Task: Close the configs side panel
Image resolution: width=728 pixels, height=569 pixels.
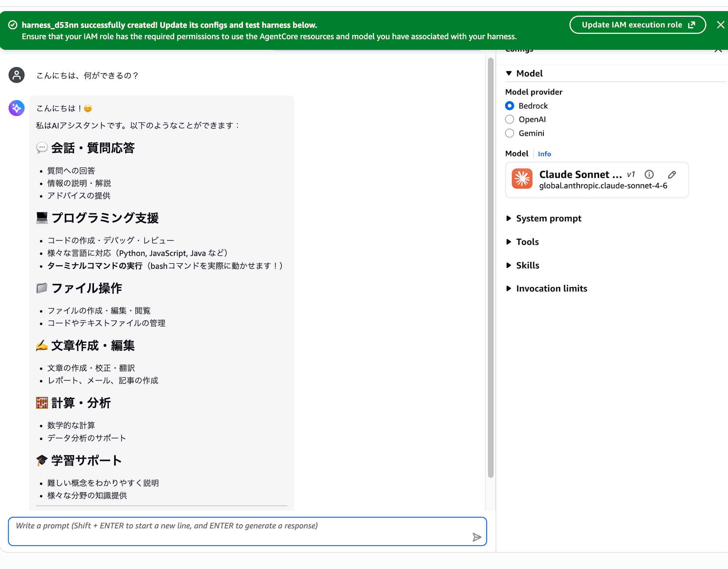Action: 718,50
